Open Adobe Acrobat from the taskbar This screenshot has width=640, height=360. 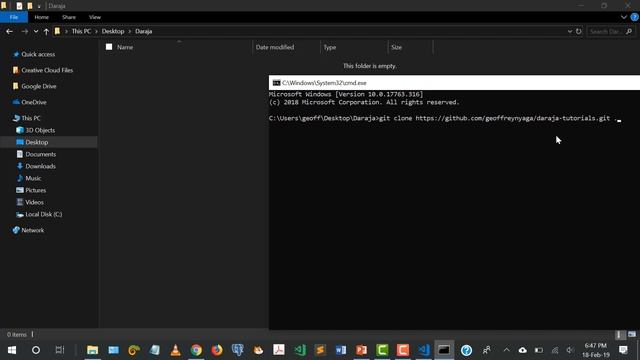(279, 350)
